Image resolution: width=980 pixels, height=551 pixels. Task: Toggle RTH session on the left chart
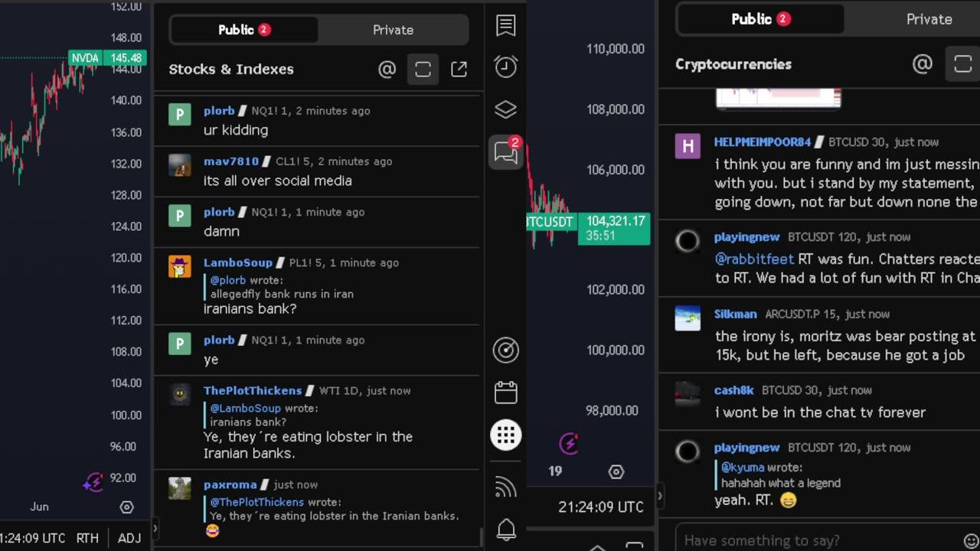[87, 538]
